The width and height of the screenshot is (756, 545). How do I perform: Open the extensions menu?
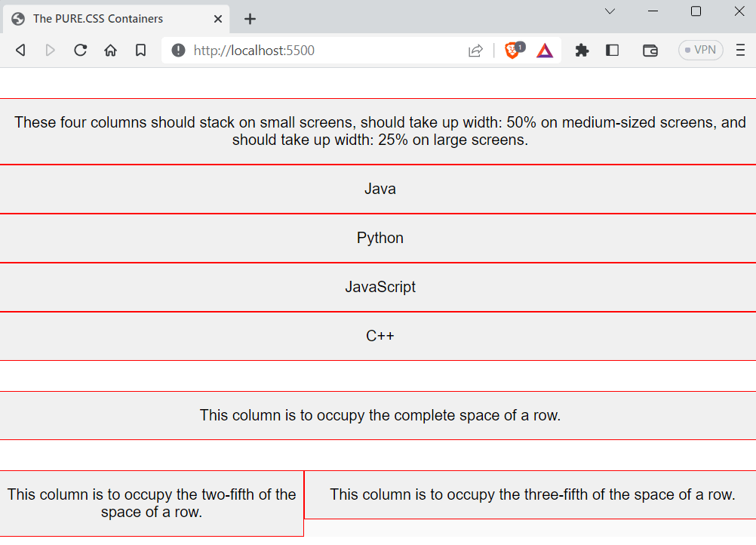pos(581,50)
